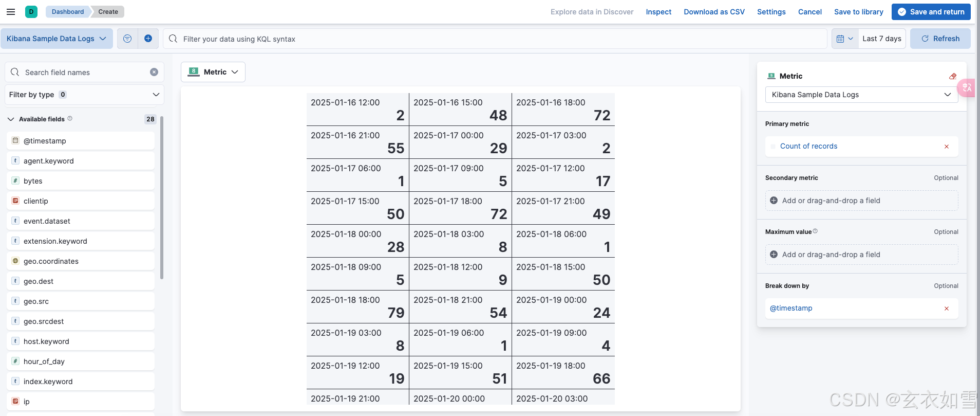
Task: Click plus icon in Maximum value
Action: [x=774, y=255]
